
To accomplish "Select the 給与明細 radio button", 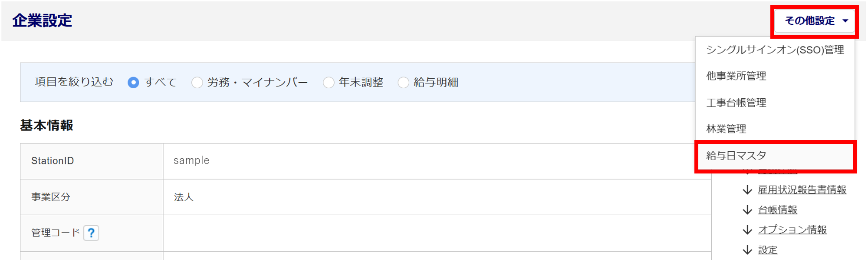I will (404, 82).
